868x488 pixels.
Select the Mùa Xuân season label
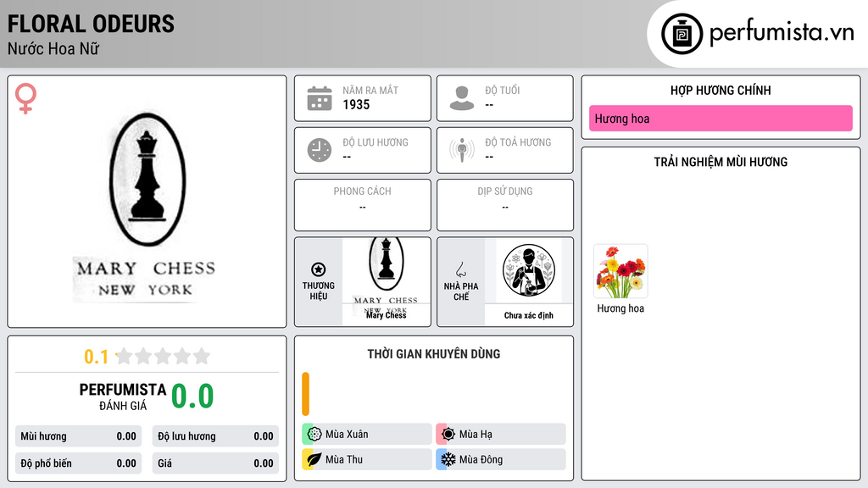(x=347, y=435)
